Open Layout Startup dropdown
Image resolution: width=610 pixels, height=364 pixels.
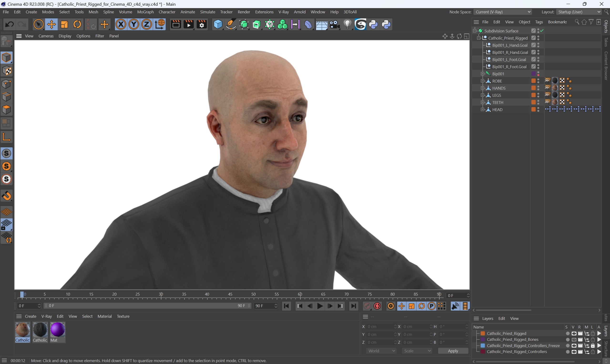579,12
